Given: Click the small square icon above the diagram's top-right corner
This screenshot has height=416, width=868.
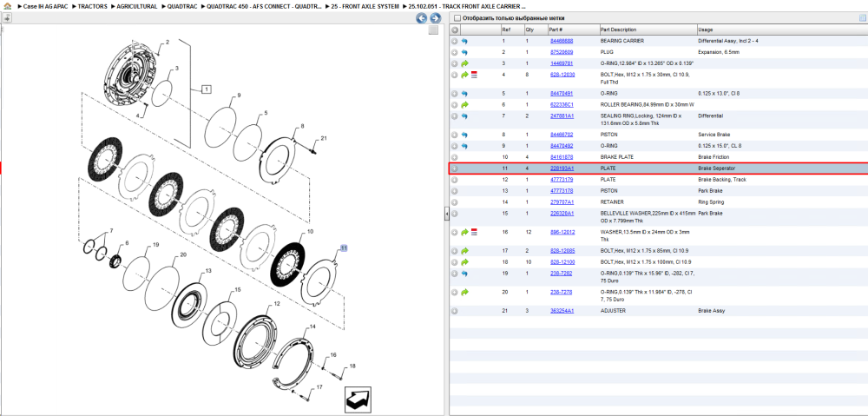Looking at the screenshot, I should click(433, 30).
